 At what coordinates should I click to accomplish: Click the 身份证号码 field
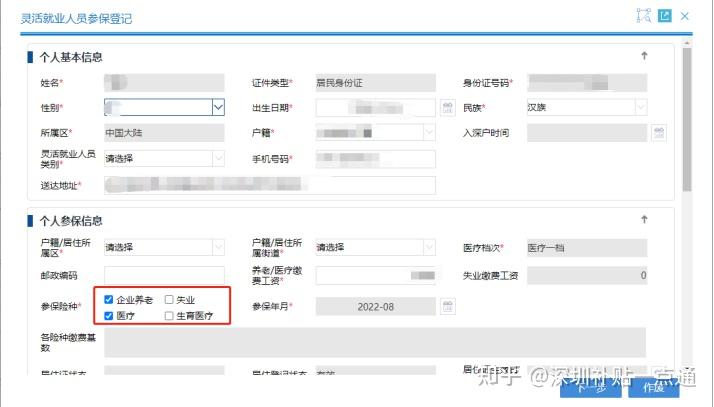tap(587, 82)
